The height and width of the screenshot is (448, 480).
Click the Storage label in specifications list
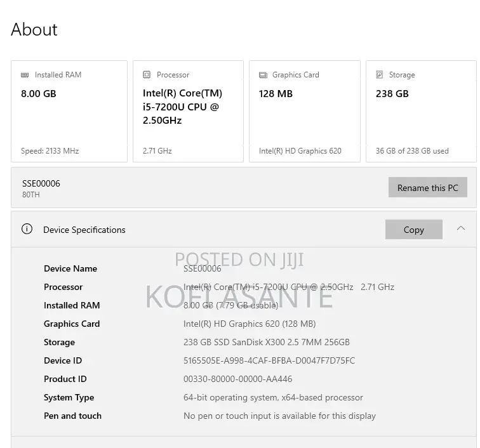59,342
